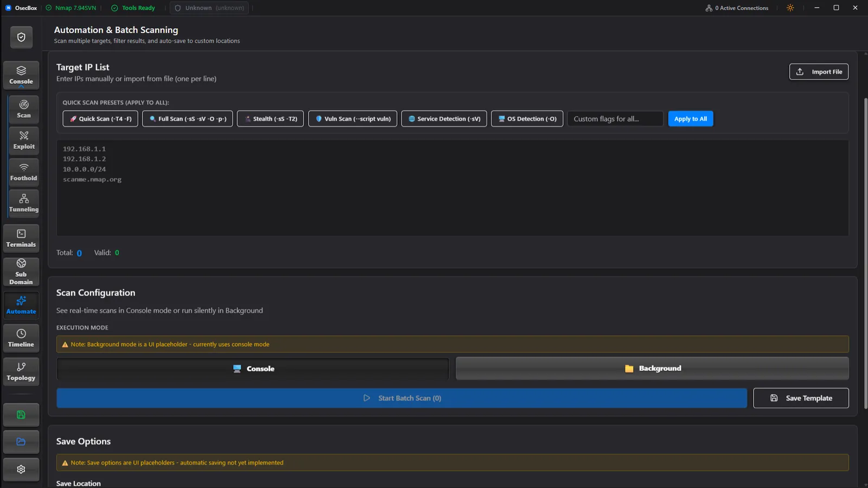868x488 pixels.
Task: Click inside the target IP list textarea
Action: [x=452, y=188]
